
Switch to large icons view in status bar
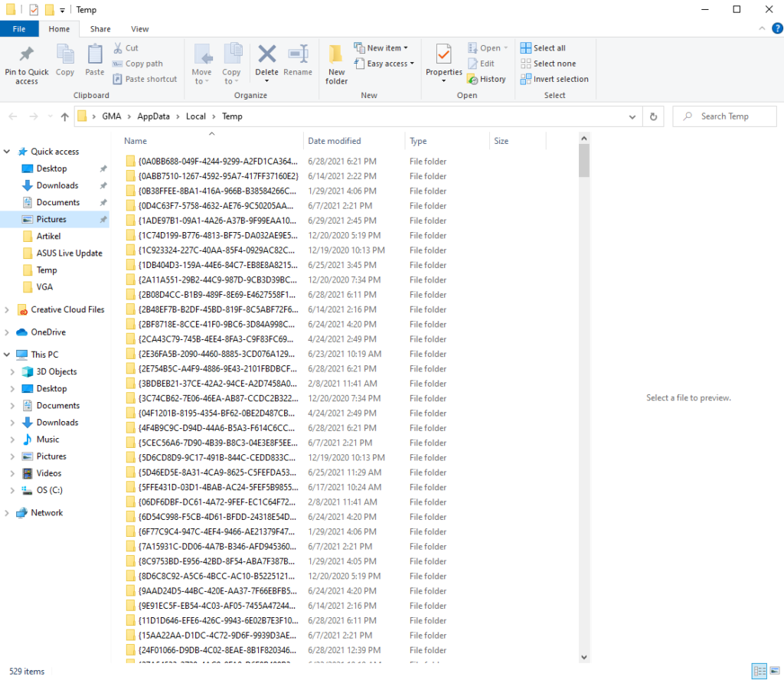[774, 671]
